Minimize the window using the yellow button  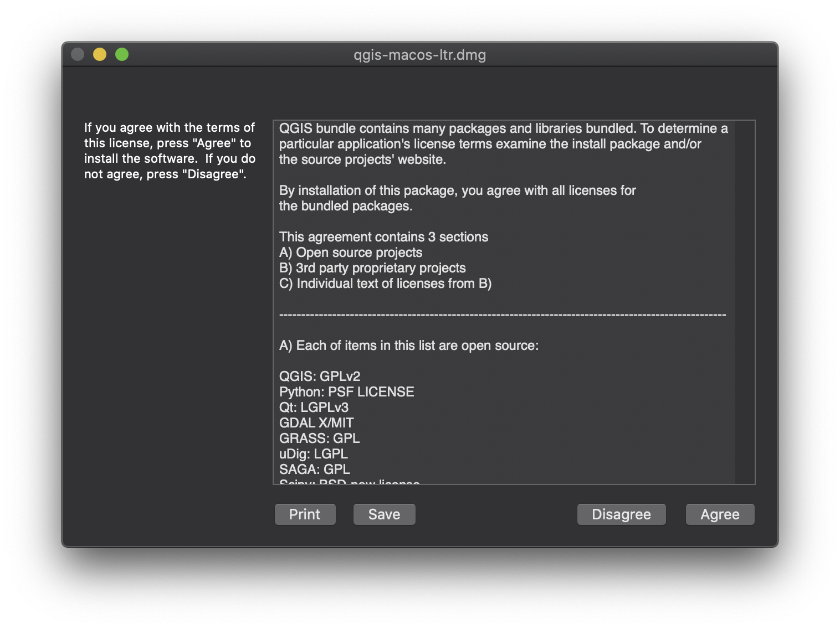100,54
